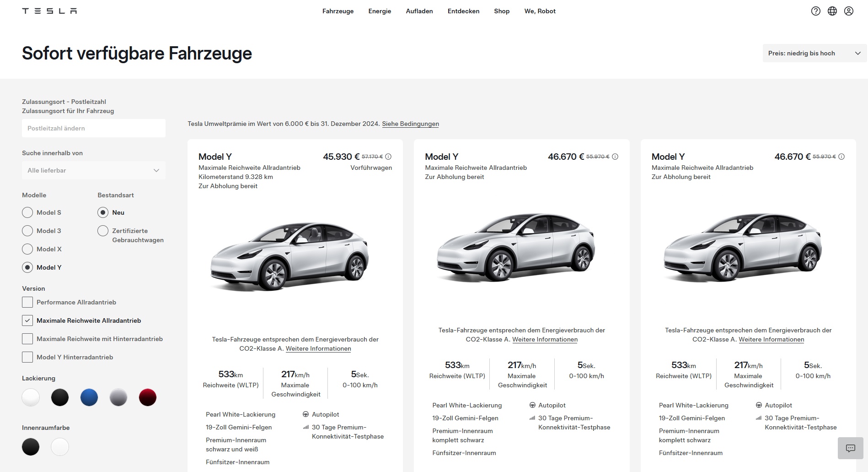Focus the Postleitzahl ändern input field

tap(94, 128)
